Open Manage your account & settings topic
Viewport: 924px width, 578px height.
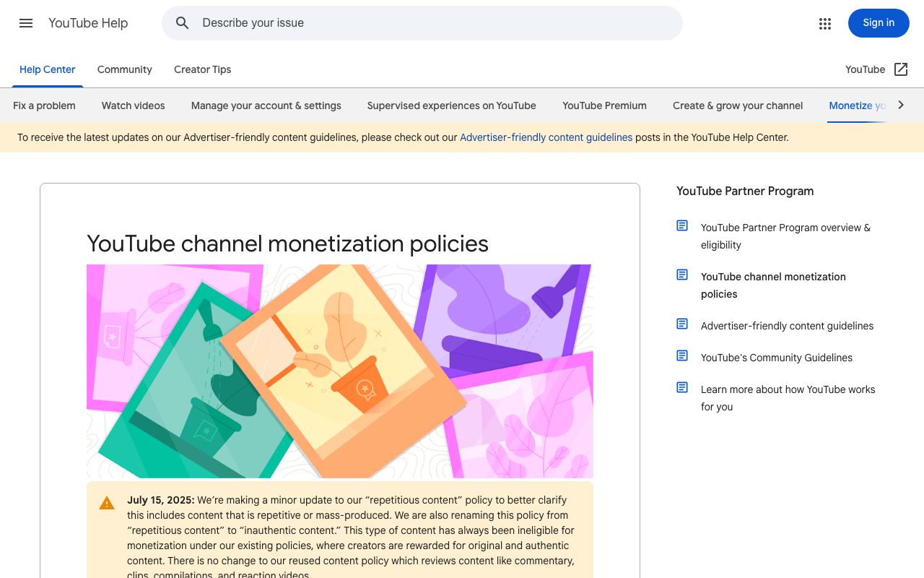click(x=266, y=105)
